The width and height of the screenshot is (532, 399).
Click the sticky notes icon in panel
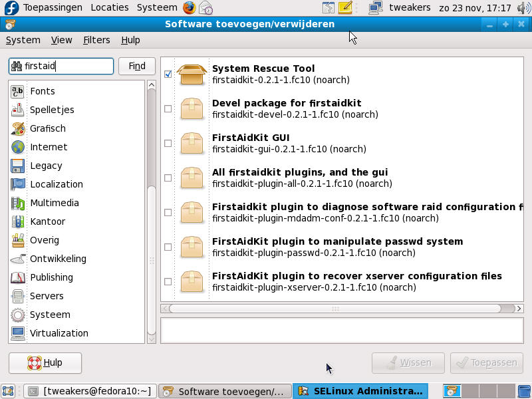tap(345, 7)
